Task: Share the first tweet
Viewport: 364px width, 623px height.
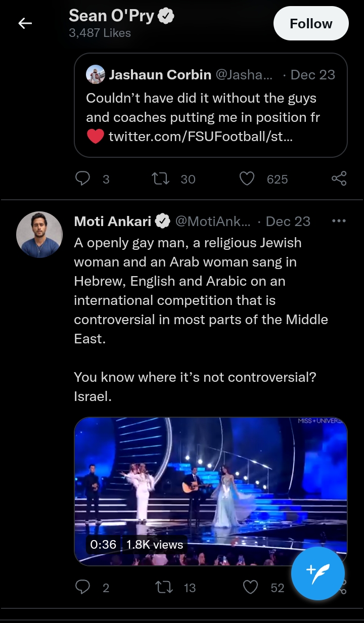Action: 339,179
